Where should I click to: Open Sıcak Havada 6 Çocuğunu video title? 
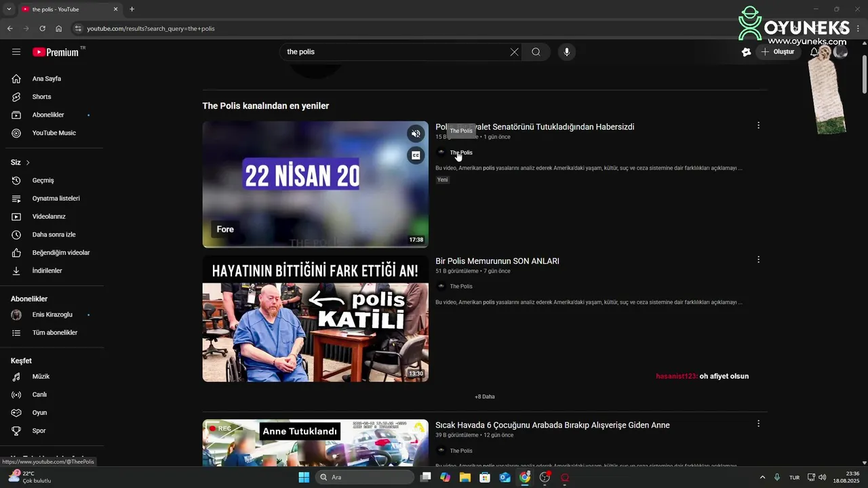[x=553, y=425]
